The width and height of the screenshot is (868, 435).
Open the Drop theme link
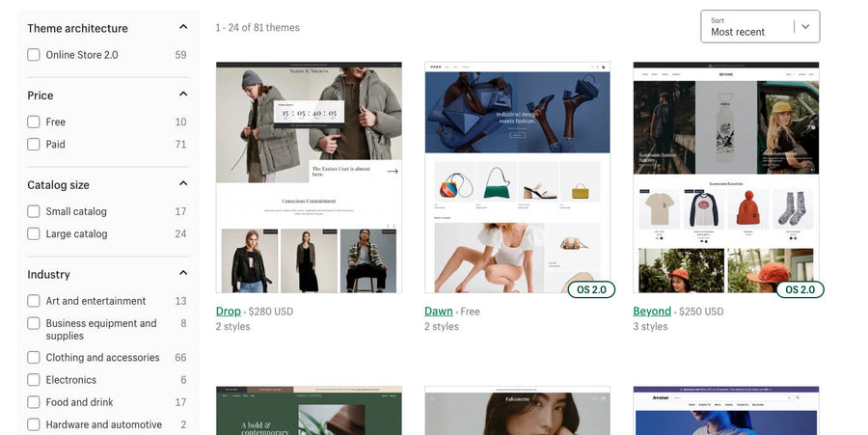coord(228,311)
